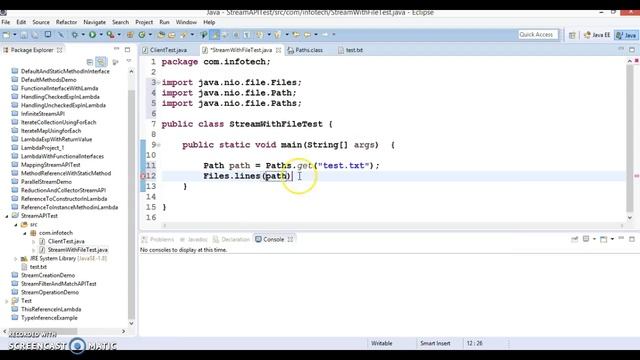Minimize the Package Explorer view

coord(116,49)
